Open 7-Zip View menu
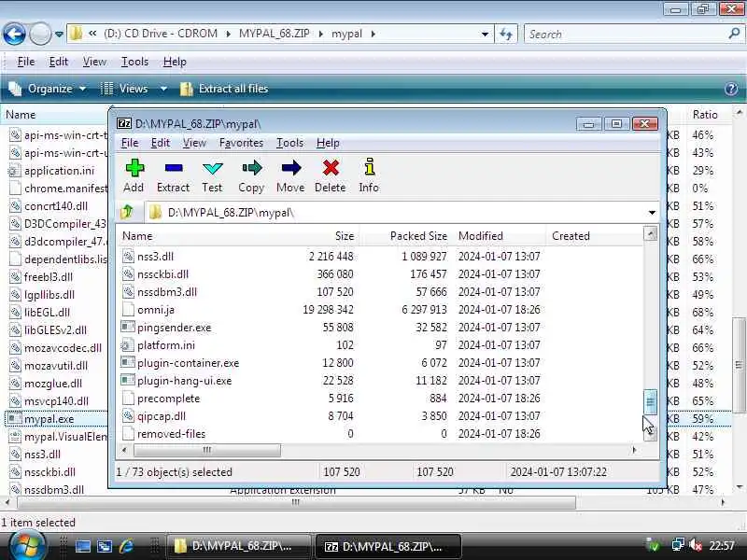 (x=194, y=143)
